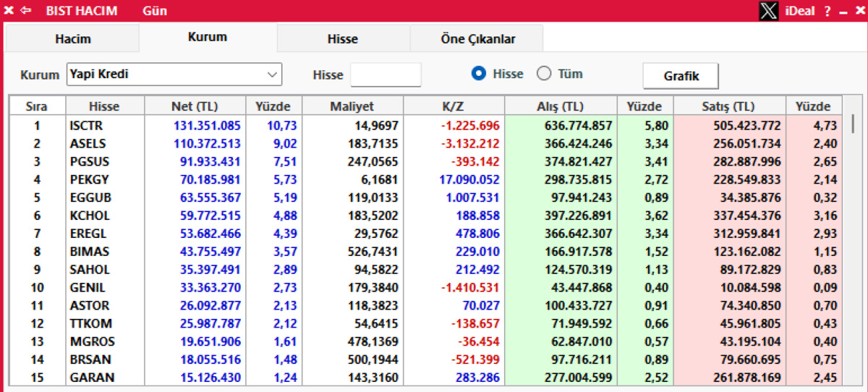Click the pin X icon at top left

click(x=9, y=11)
